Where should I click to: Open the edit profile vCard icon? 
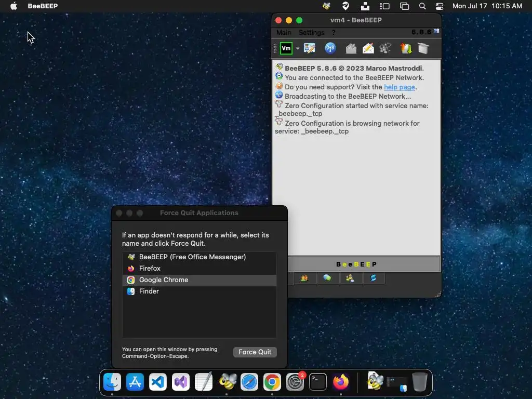click(310, 48)
